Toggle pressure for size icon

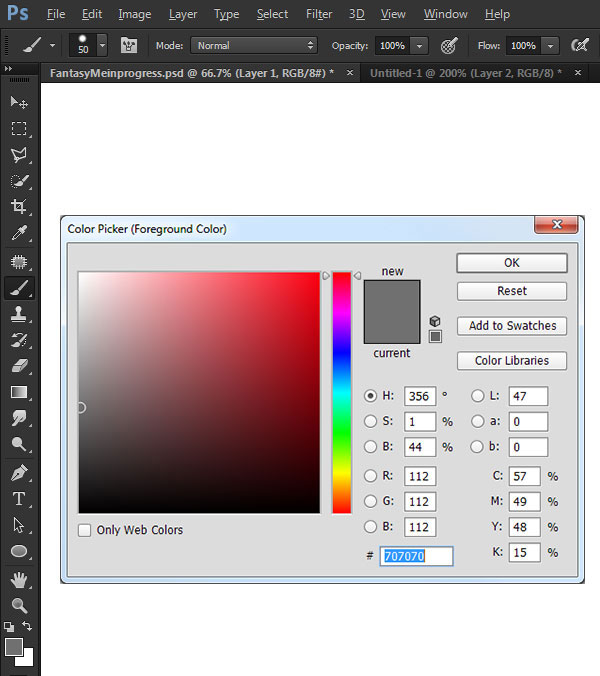click(x=580, y=45)
